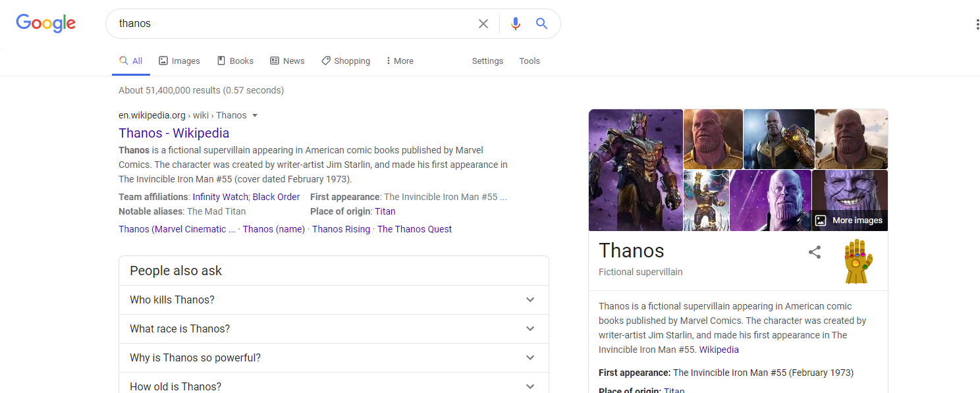Share the Thanos knowledge panel
Image resolution: width=980 pixels, height=393 pixels.
[x=815, y=252]
